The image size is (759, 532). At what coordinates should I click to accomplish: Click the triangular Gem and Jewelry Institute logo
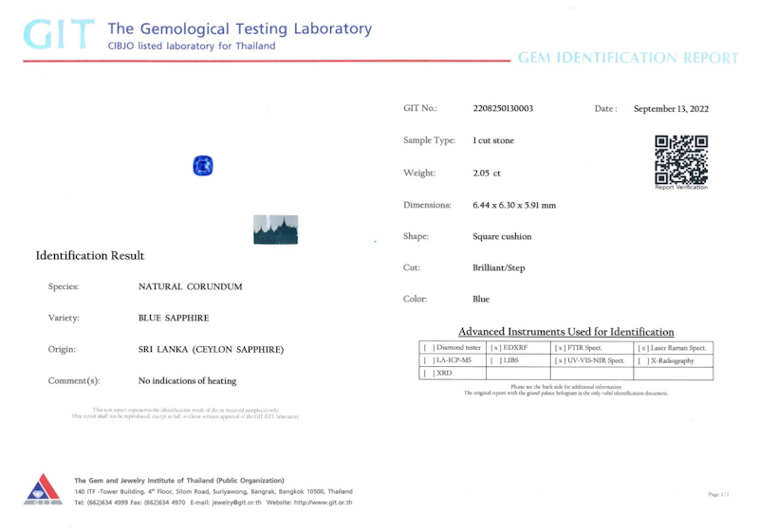pyautogui.click(x=43, y=490)
